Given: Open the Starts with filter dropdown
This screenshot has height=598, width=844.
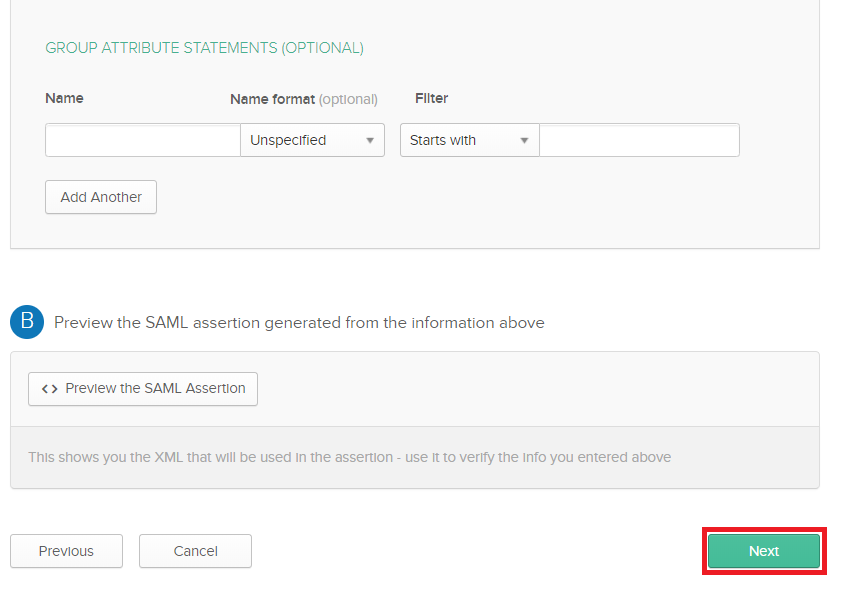Looking at the screenshot, I should point(469,140).
